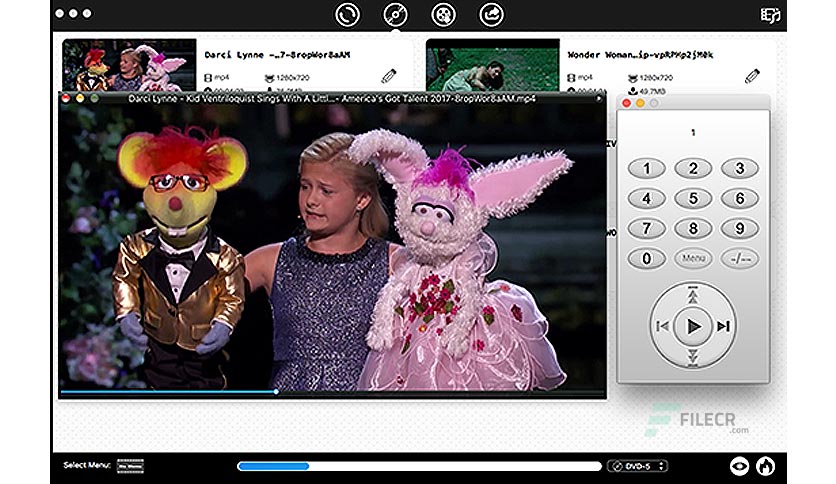The image size is (836, 484).
Task: Edit the Wonder Woman video with pencil icon
Action: pos(752,76)
